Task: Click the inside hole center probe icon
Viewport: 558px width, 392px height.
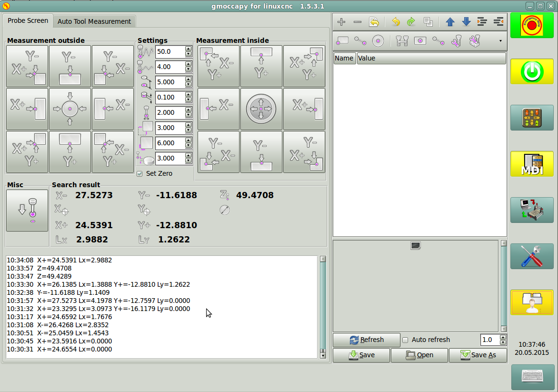Action: tap(261, 109)
